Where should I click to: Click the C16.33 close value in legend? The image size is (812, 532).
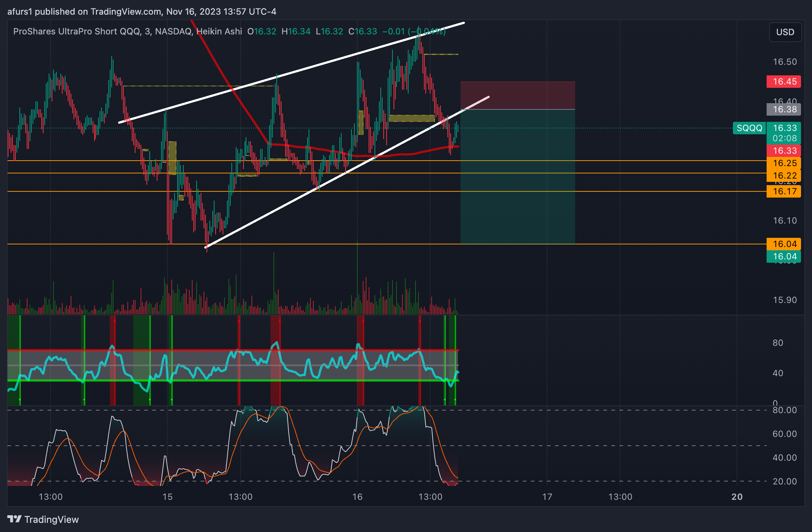(362, 31)
